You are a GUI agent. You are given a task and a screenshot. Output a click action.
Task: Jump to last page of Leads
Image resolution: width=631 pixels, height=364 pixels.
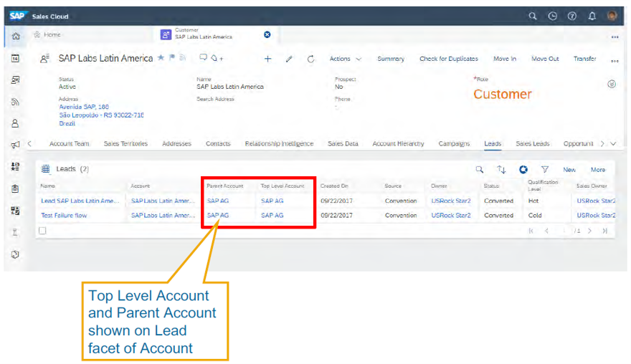(x=605, y=231)
